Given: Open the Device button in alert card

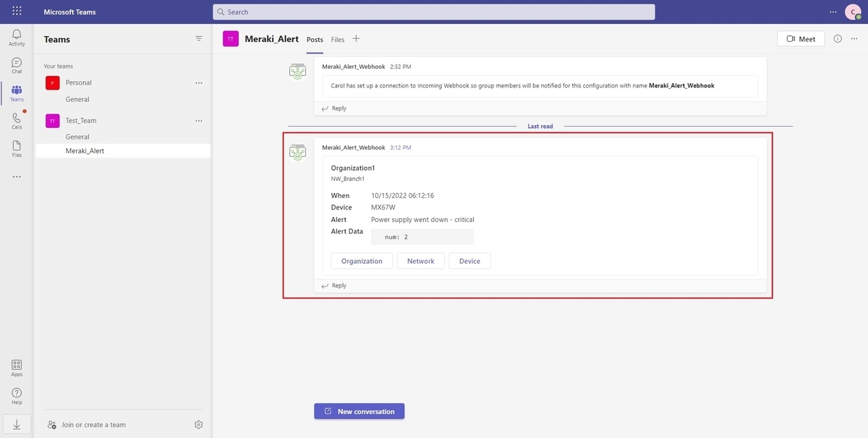Looking at the screenshot, I should pos(469,261).
